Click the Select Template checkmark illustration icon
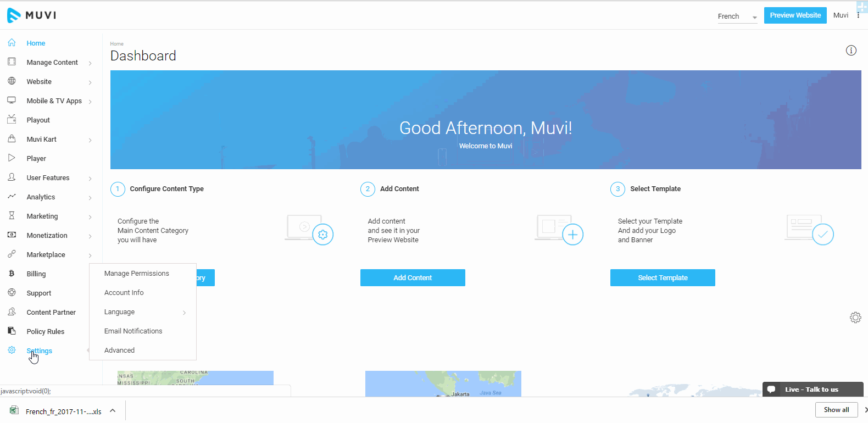The height and width of the screenshot is (423, 868). coord(823,235)
